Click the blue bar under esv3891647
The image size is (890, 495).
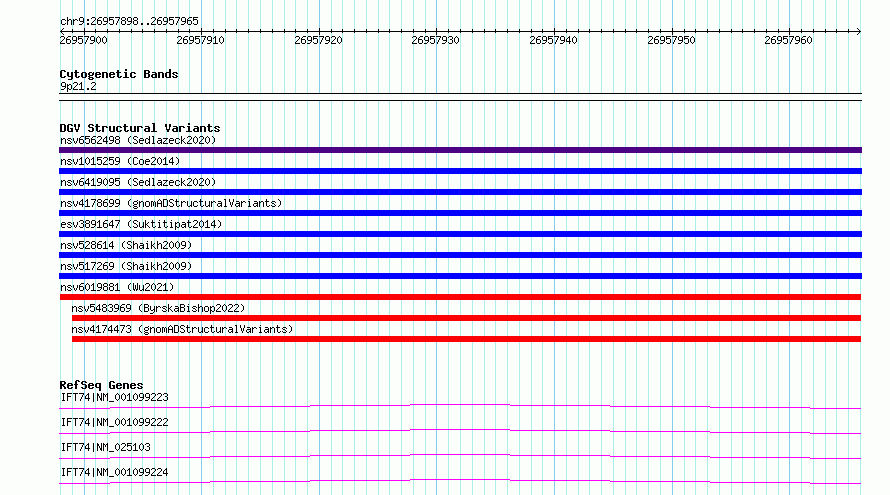pyautogui.click(x=460, y=234)
